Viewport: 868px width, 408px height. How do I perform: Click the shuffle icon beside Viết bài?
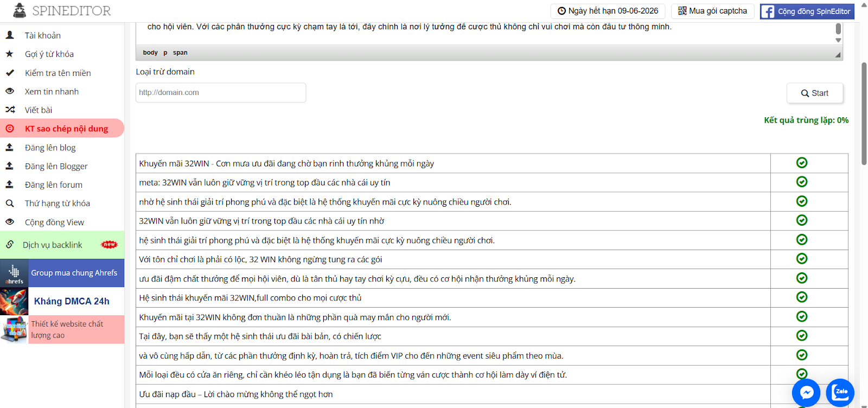coord(10,110)
